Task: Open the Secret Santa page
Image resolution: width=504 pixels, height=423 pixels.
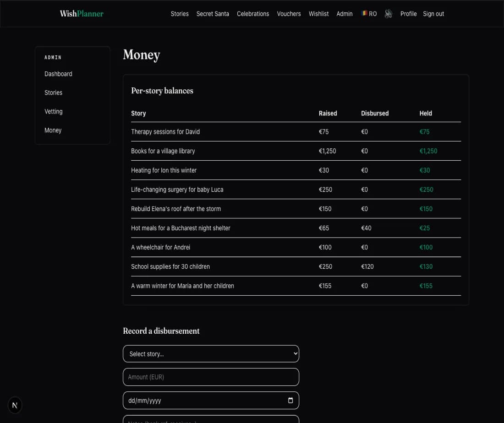Action: 213,14
